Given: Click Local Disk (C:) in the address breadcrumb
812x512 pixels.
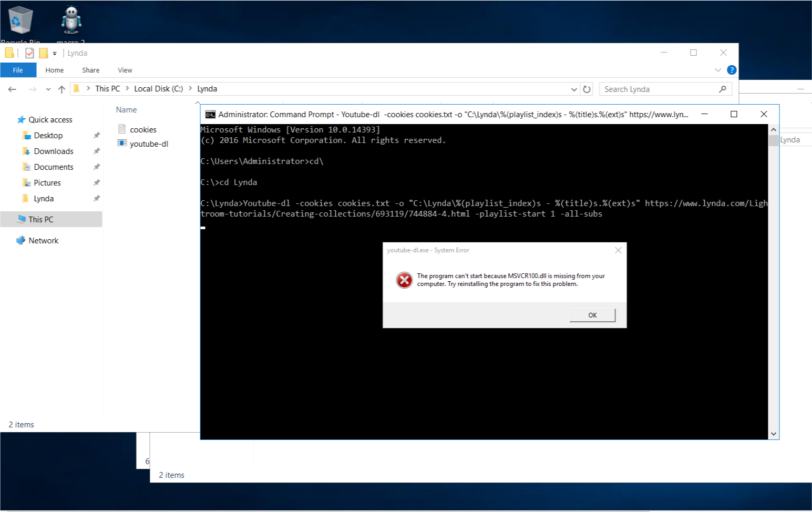Looking at the screenshot, I should click(x=158, y=89).
